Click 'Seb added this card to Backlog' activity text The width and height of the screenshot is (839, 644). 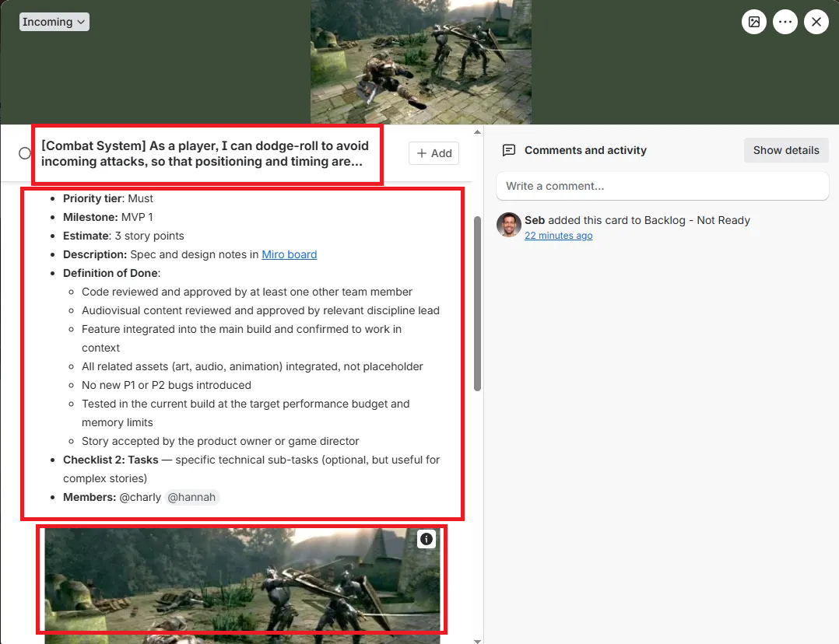pos(637,220)
